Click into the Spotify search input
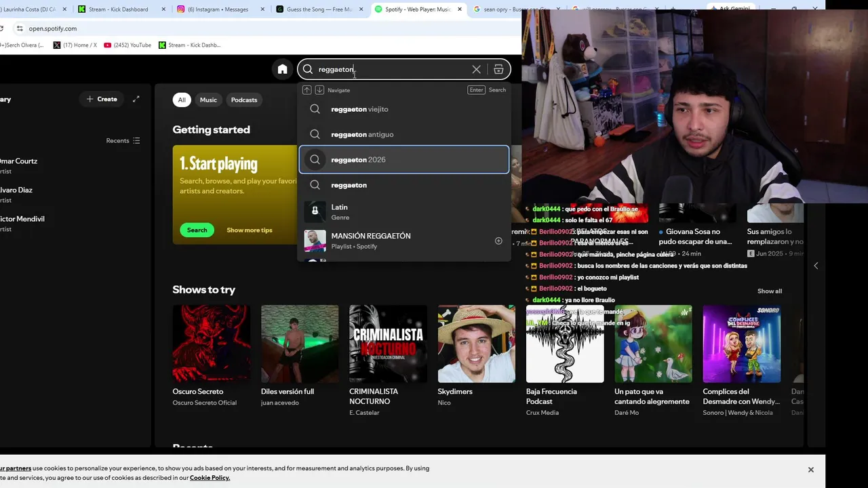Image resolution: width=868 pixels, height=488 pixels. 393,69
